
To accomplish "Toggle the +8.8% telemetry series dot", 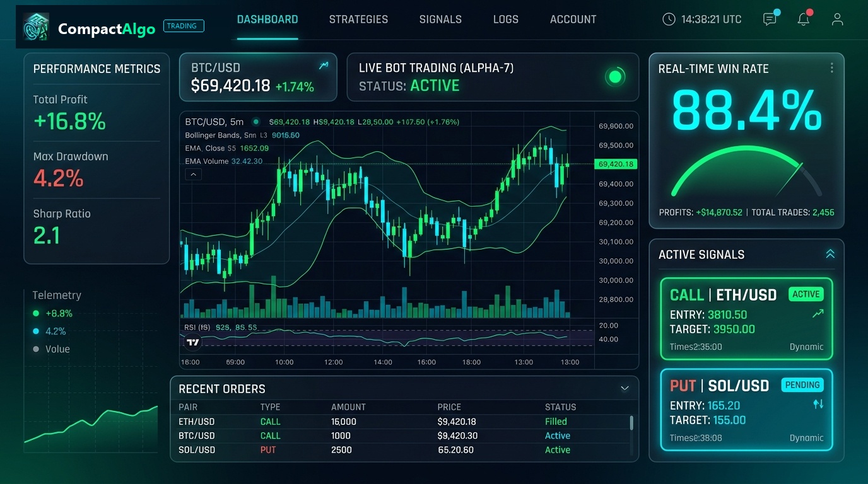I will point(36,313).
